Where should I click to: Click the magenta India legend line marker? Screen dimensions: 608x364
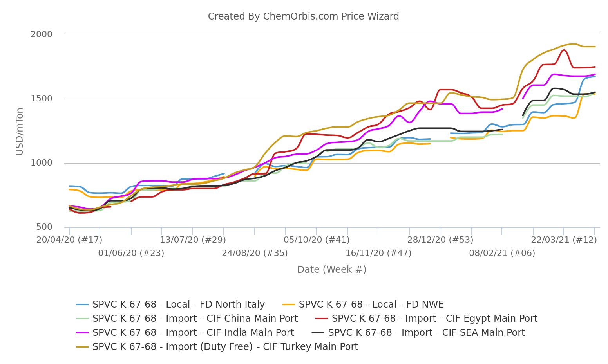pyautogui.click(x=82, y=333)
